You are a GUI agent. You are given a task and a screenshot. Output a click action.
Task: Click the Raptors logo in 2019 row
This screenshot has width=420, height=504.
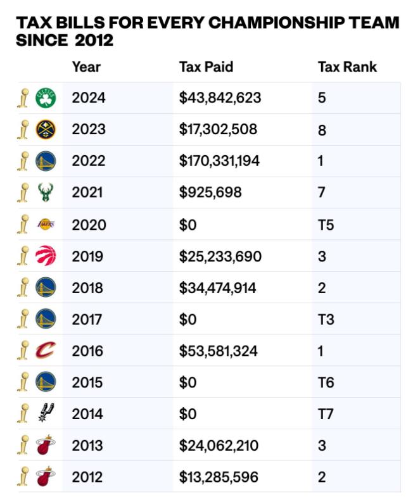[46, 256]
